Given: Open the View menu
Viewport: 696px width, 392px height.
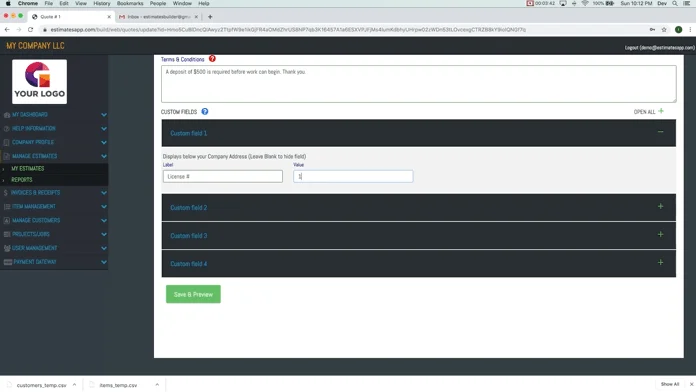Looking at the screenshot, I should (81, 3).
